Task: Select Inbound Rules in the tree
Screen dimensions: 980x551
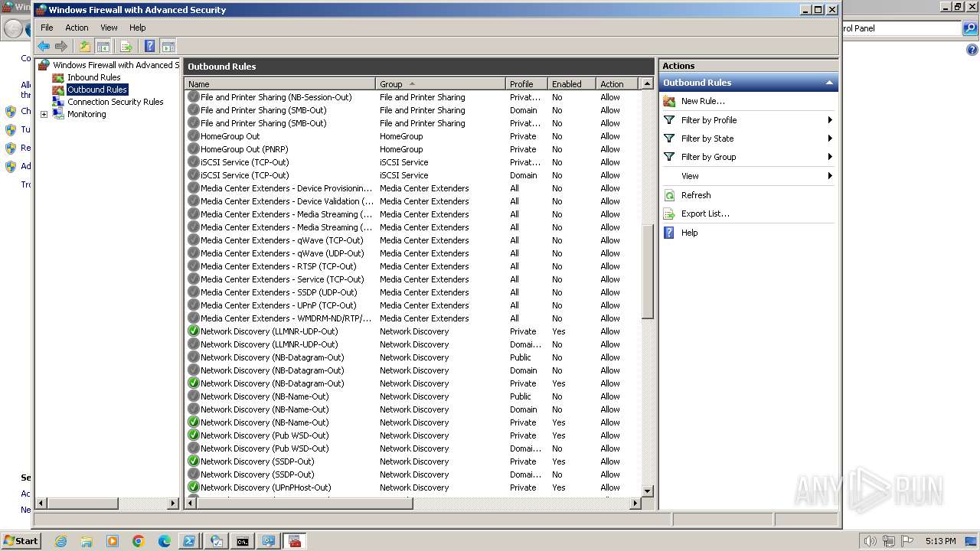Action: pyautogui.click(x=93, y=77)
